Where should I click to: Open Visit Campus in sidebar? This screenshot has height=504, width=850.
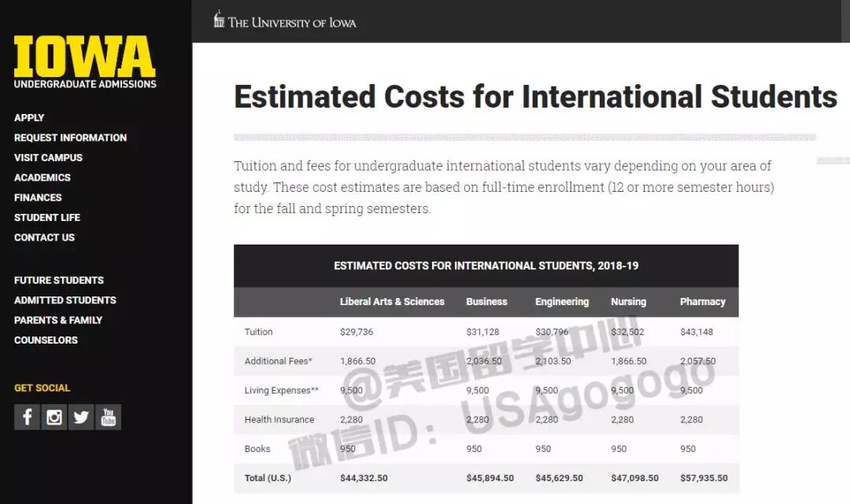point(48,157)
